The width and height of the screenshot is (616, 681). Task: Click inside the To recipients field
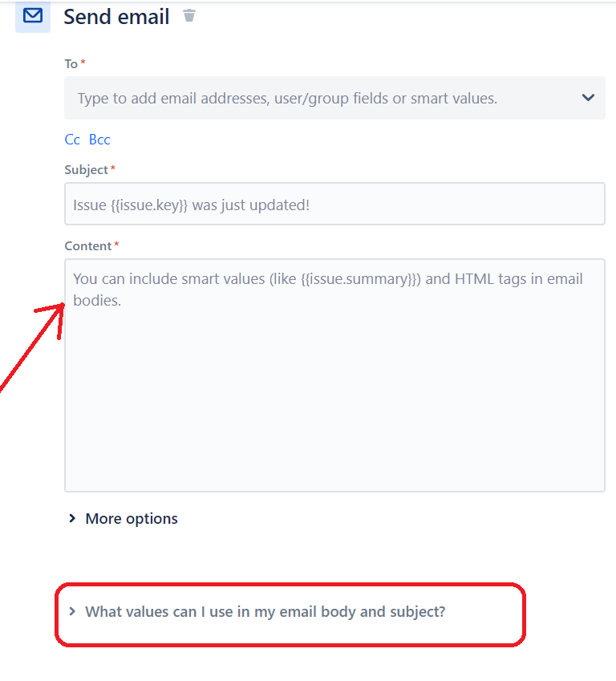(x=321, y=97)
